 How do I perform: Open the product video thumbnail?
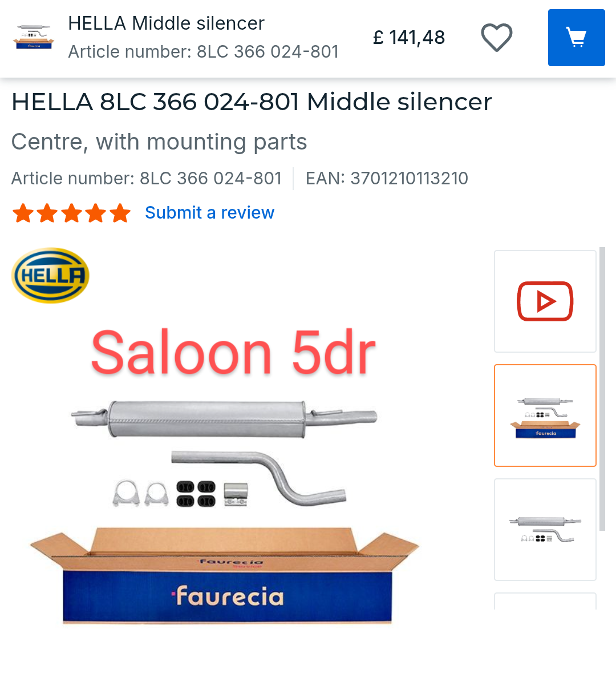(x=545, y=301)
